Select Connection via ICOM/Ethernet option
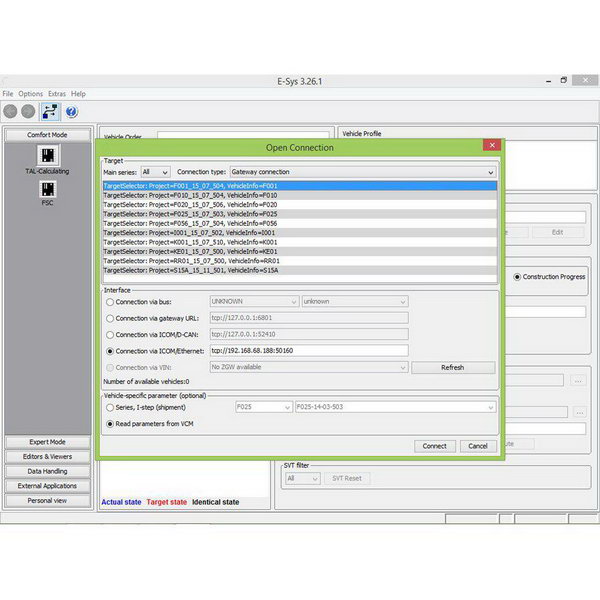 [110, 351]
